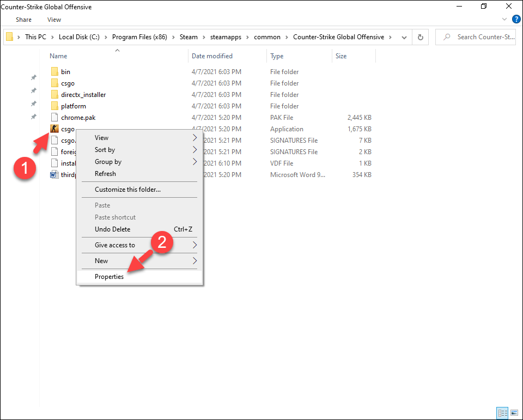This screenshot has width=523, height=420.
Task: Click the Word document file icon
Action: 54,175
